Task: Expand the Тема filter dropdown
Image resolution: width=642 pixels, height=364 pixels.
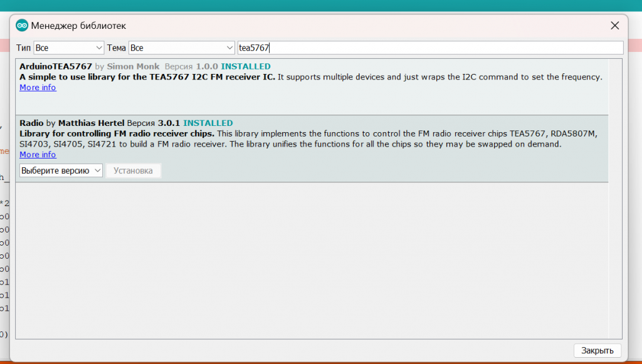Action: click(181, 48)
